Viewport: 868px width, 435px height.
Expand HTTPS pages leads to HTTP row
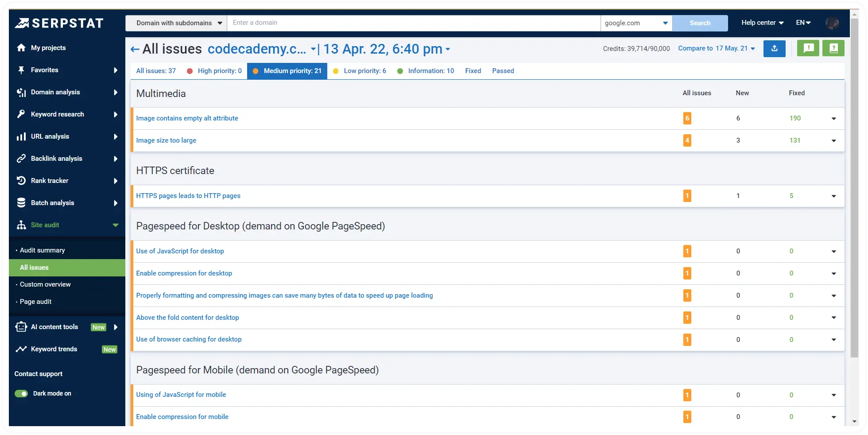(834, 196)
